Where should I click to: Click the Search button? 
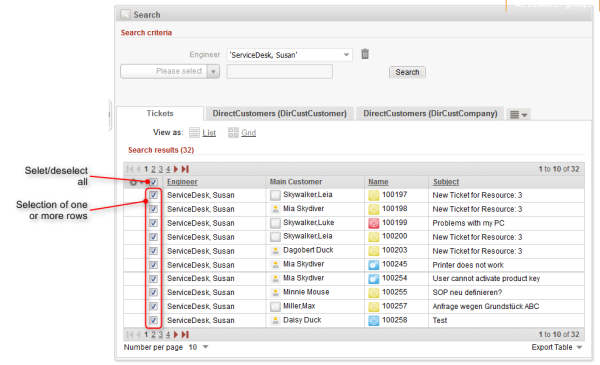[x=407, y=72]
